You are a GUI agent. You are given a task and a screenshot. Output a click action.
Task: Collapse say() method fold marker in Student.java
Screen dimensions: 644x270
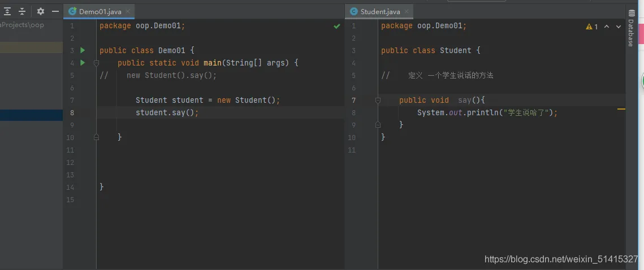(378, 100)
